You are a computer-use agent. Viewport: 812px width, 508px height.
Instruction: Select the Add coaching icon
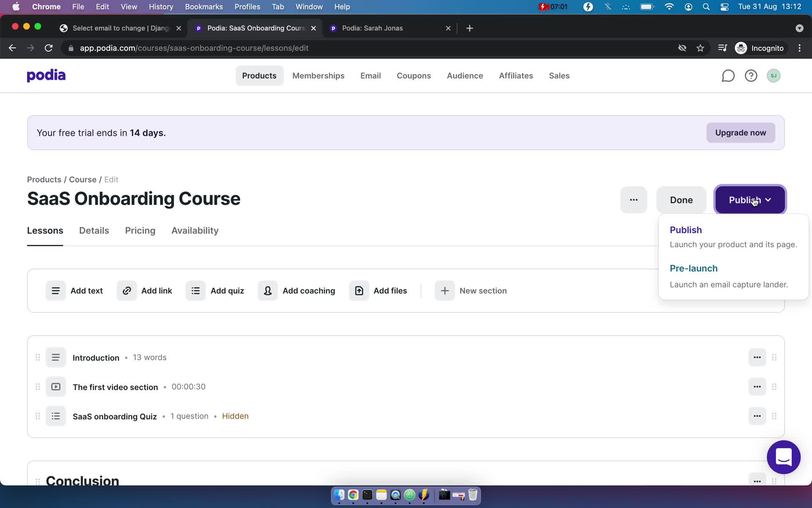[268, 290]
